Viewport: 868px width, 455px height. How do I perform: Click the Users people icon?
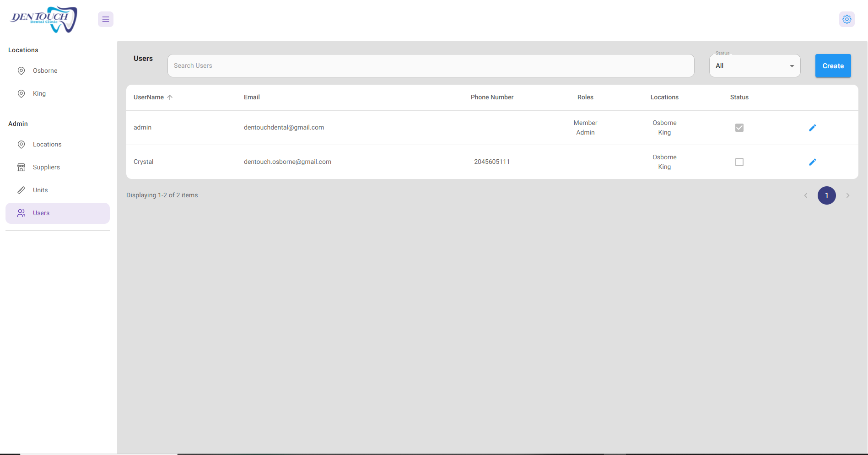[x=21, y=213]
